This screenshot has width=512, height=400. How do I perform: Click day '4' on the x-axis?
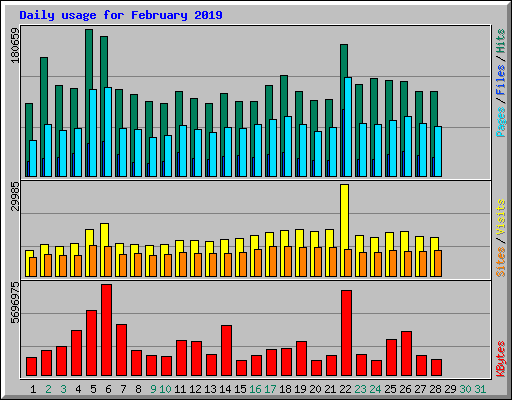tap(78, 389)
